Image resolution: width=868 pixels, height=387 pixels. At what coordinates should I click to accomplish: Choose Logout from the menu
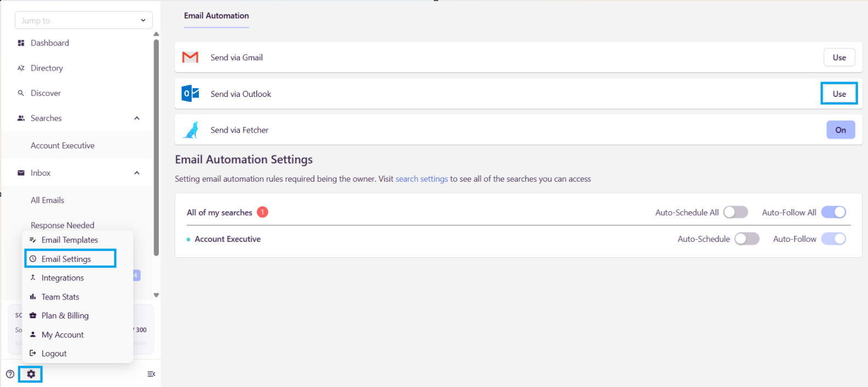click(54, 353)
